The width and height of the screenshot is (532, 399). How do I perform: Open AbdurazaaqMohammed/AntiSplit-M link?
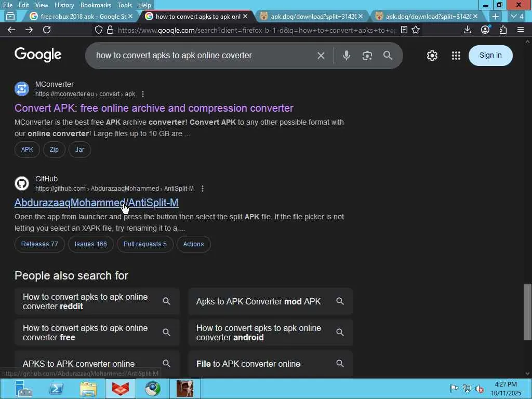point(96,203)
